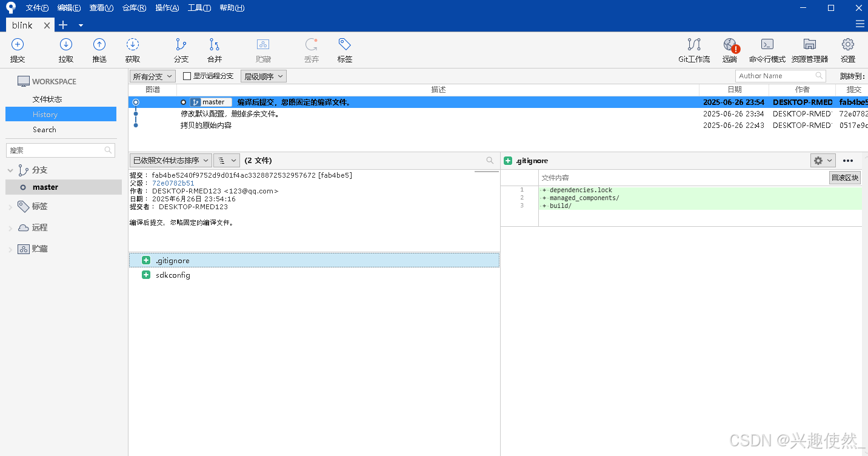Click diff line dependencies.lock
Image resolution: width=868 pixels, height=456 pixels.
point(581,190)
